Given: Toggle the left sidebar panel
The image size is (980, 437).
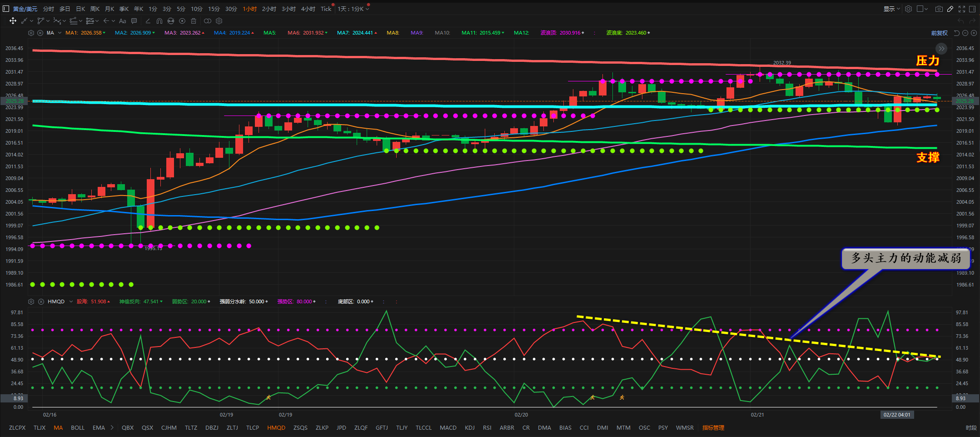Looking at the screenshot, I should click(x=6, y=9).
